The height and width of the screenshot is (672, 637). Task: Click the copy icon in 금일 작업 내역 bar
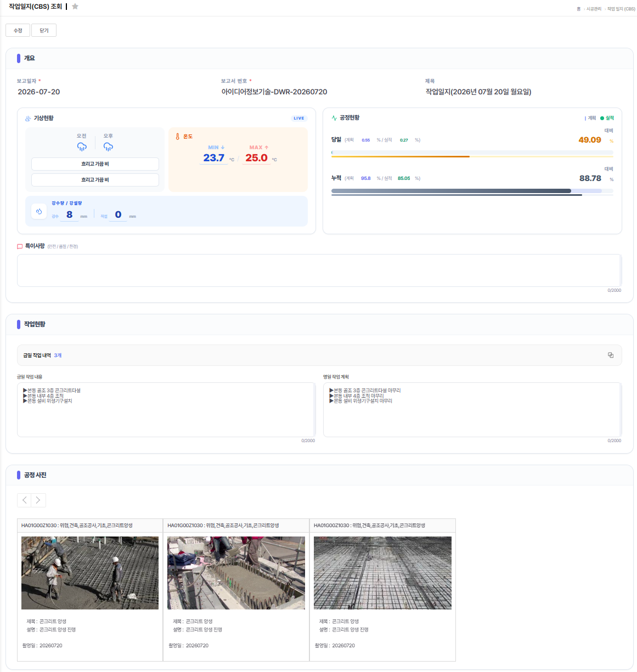coord(611,355)
